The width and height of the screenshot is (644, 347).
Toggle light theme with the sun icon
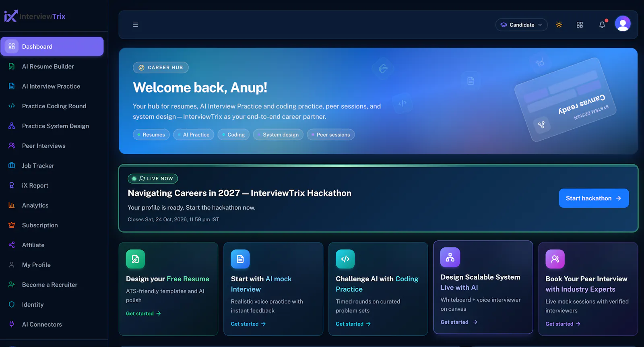pos(559,25)
